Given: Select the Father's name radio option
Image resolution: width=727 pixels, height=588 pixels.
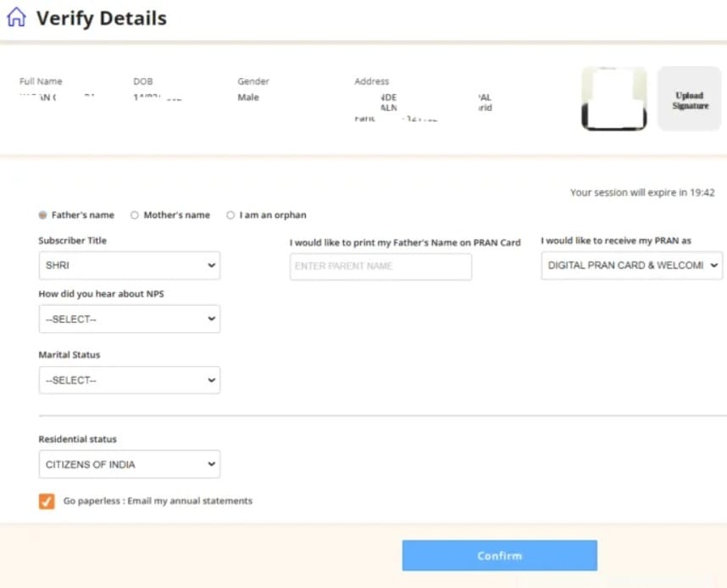Looking at the screenshot, I should (x=42, y=215).
